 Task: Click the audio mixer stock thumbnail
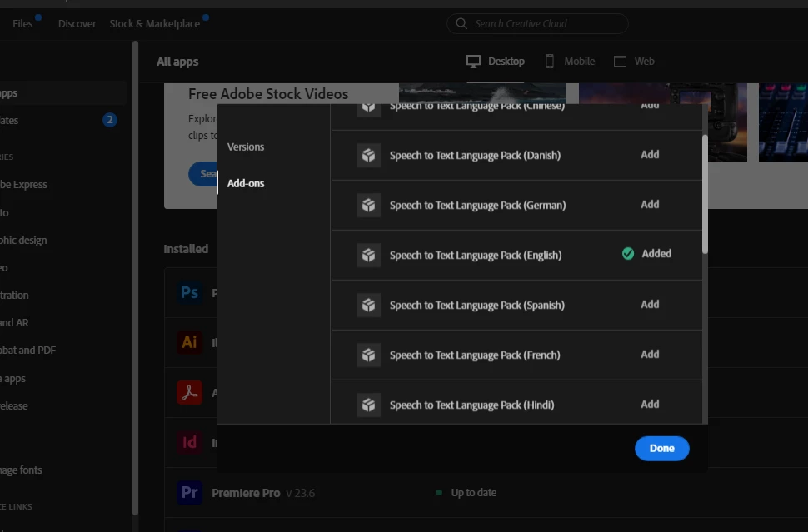(783, 122)
